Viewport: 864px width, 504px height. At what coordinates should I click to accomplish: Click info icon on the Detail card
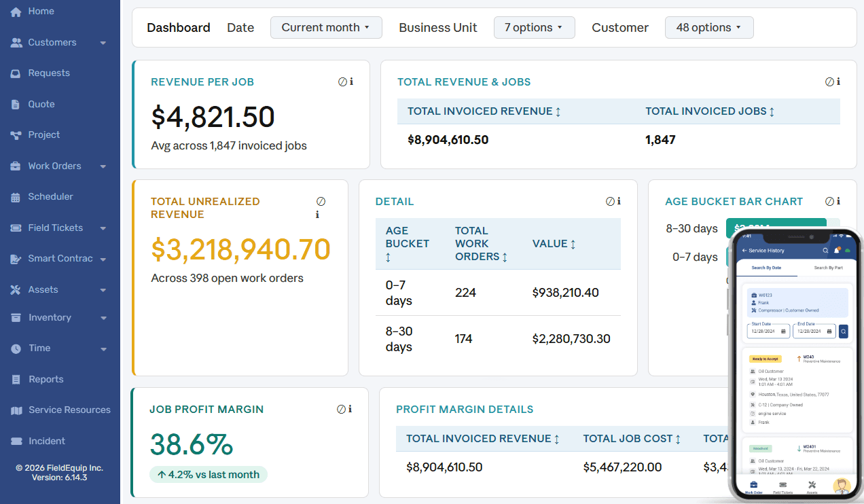click(619, 201)
